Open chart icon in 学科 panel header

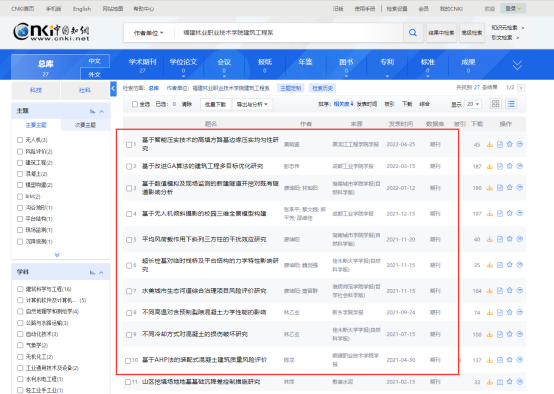click(x=93, y=272)
